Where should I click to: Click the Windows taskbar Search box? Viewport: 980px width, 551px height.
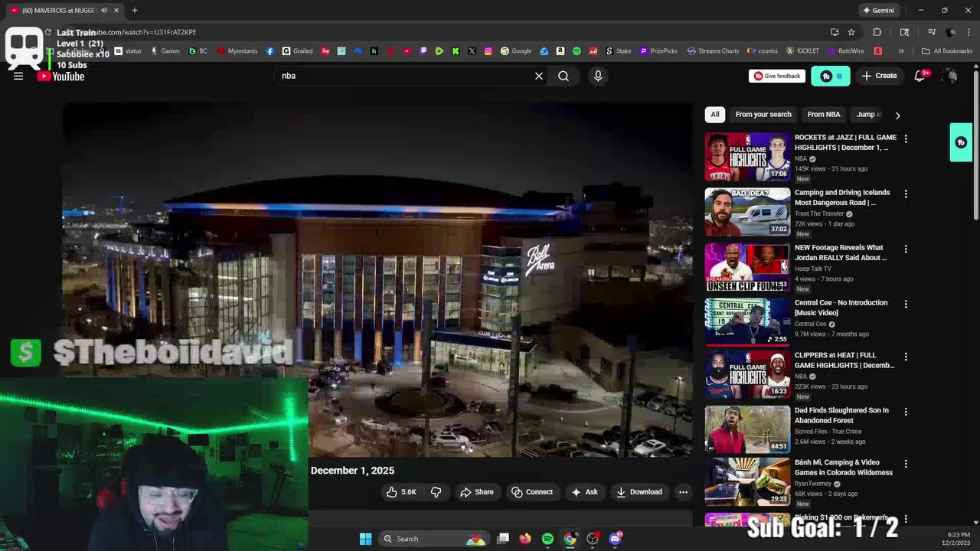433,539
